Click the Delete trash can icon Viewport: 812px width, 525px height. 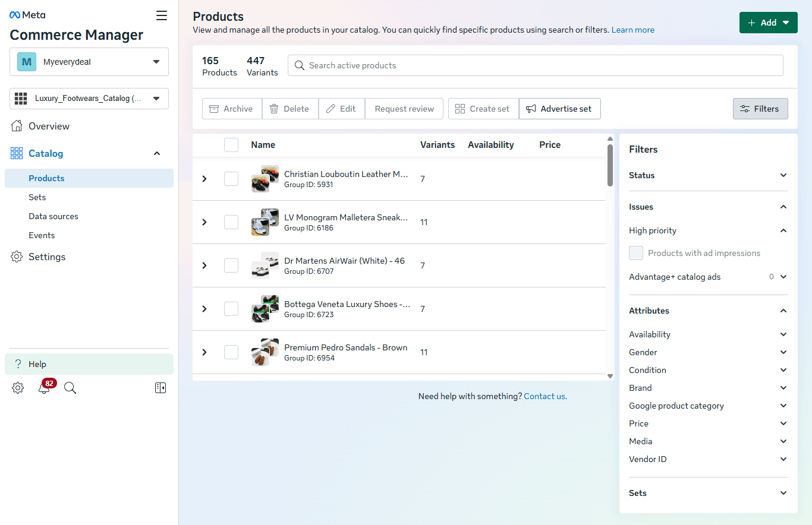pos(274,109)
